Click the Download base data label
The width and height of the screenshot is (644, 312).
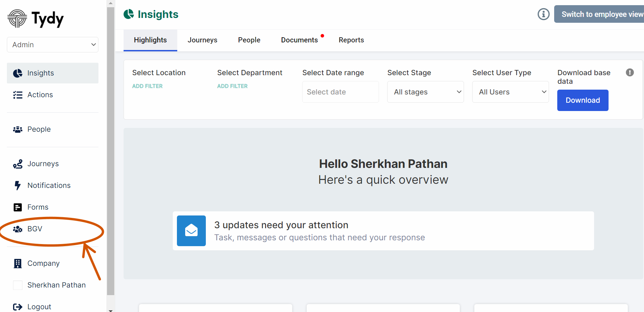[x=584, y=77]
